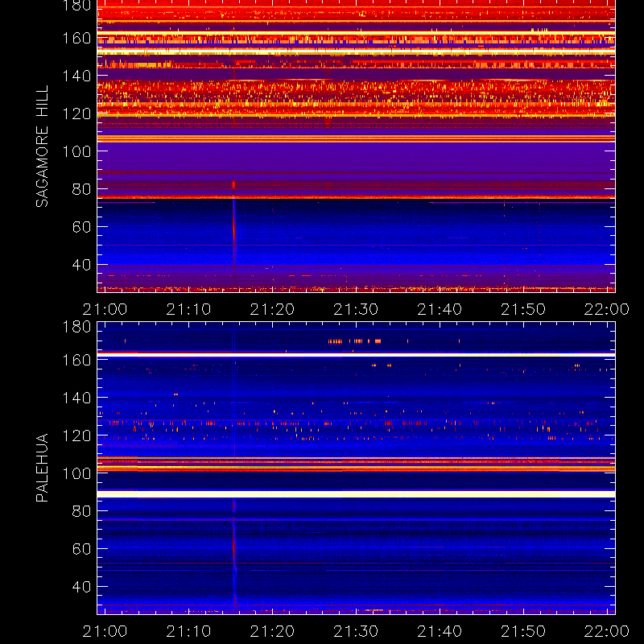The image size is (644, 644).
Task: Select the 80 tick label on Sagamore Hill plot
Action: (81, 189)
